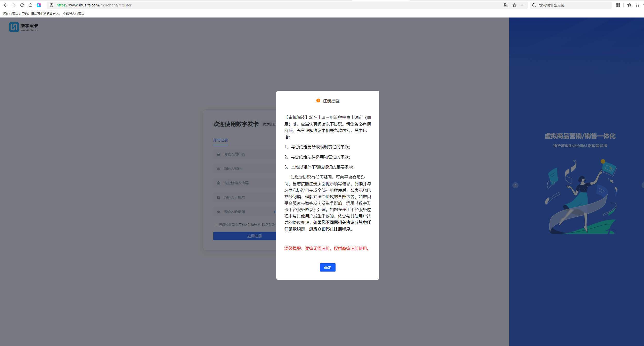
Task: Click the 请输入用户名 field
Action: coord(245,154)
